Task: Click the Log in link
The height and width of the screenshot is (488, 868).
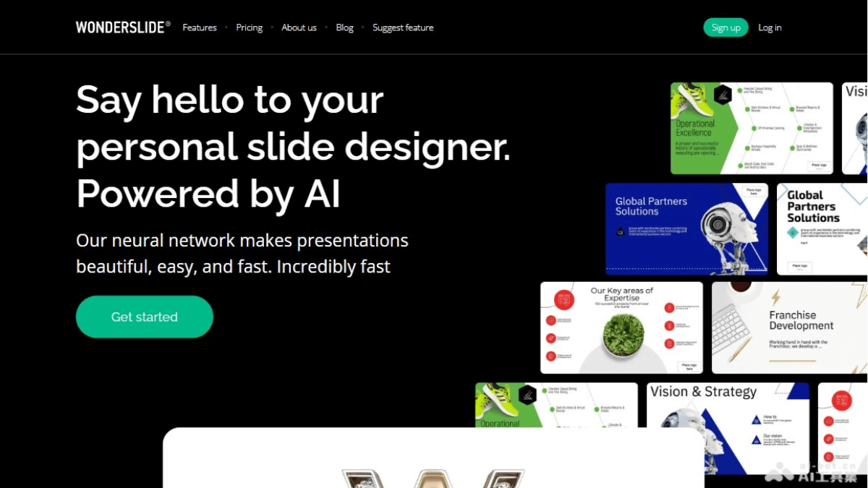Action: [x=770, y=27]
